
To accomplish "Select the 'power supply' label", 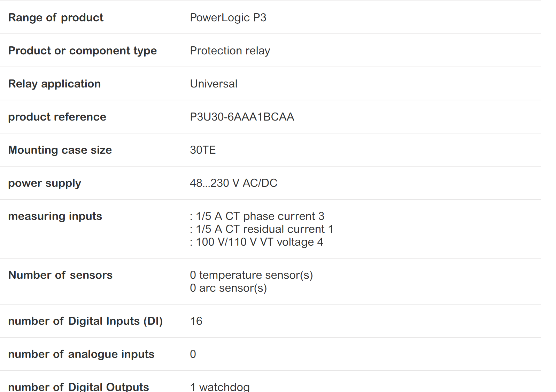I will pos(45,183).
